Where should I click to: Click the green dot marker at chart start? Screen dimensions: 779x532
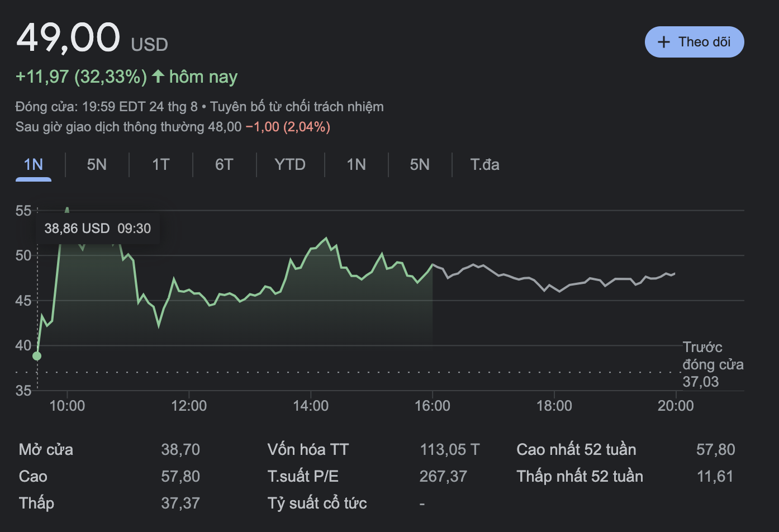[37, 356]
